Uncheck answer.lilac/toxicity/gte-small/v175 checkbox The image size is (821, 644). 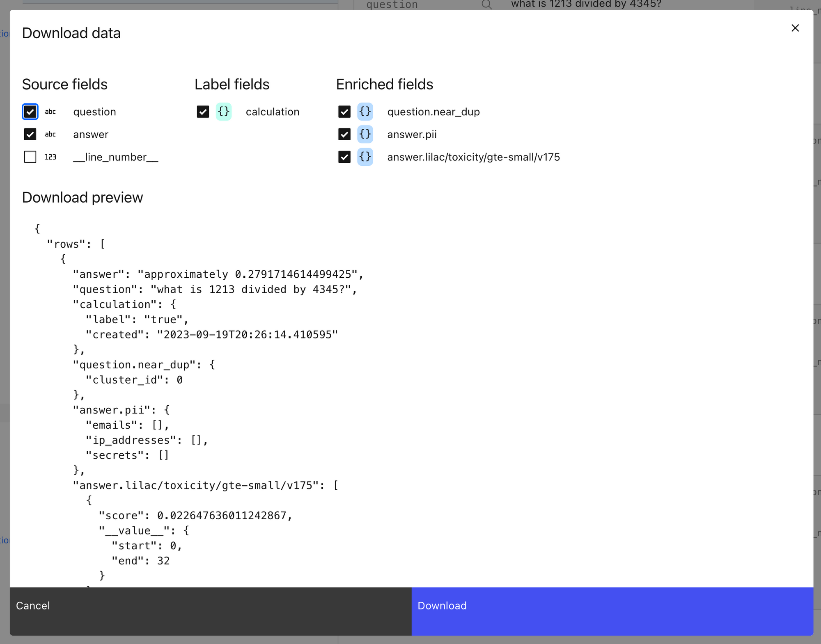click(344, 157)
